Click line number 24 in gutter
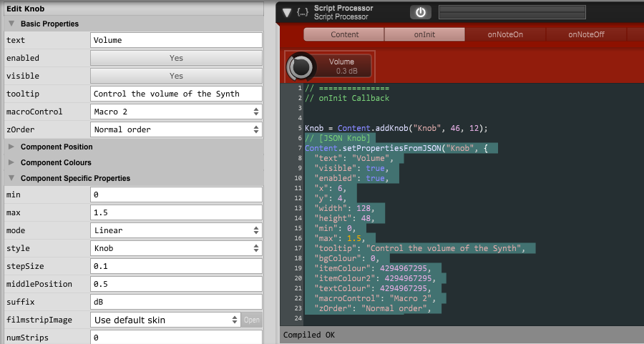 coord(298,318)
